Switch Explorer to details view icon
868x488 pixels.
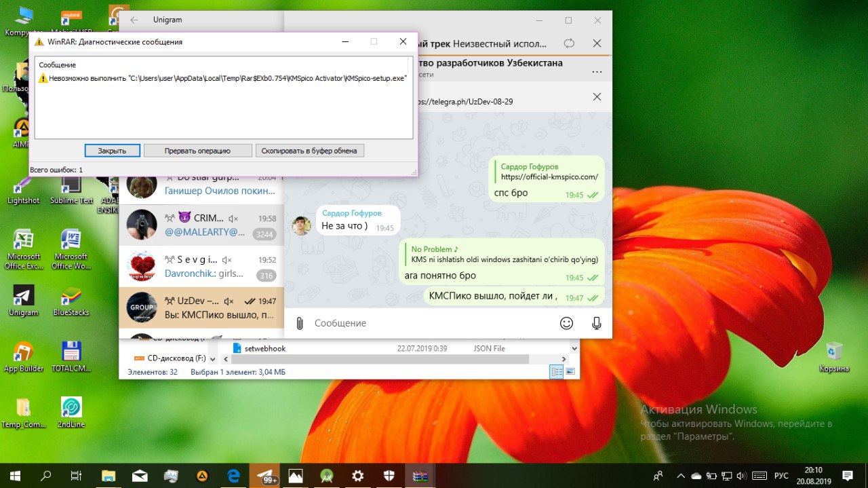coord(557,372)
